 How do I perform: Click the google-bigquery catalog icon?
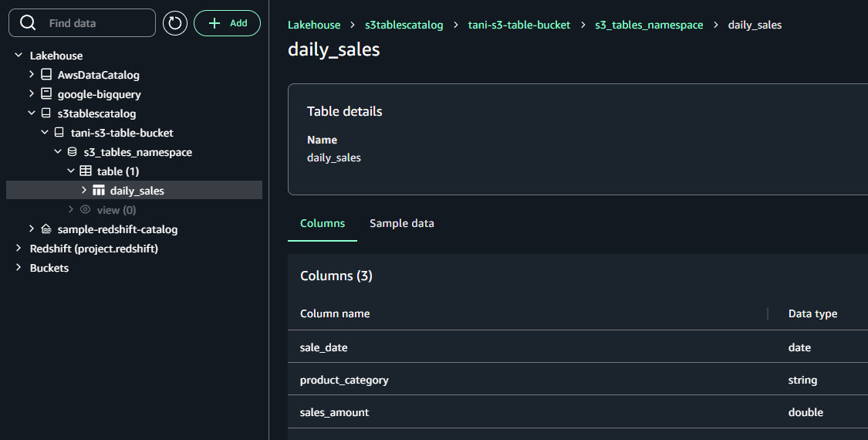[x=46, y=94]
